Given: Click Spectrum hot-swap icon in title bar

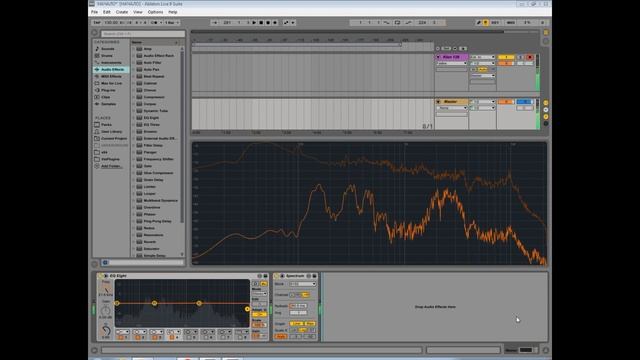Looking at the screenshot, I should (x=309, y=276).
